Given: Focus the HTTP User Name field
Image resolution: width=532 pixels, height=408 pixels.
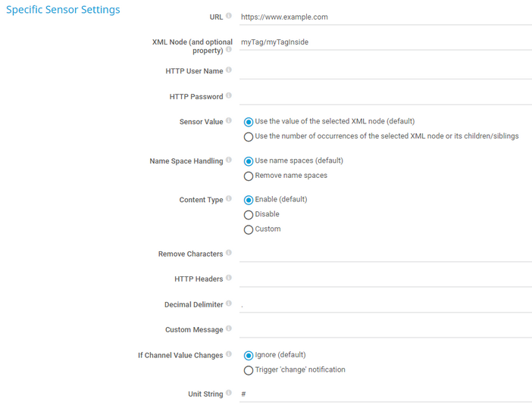Looking at the screenshot, I should pyautogui.click(x=385, y=71).
